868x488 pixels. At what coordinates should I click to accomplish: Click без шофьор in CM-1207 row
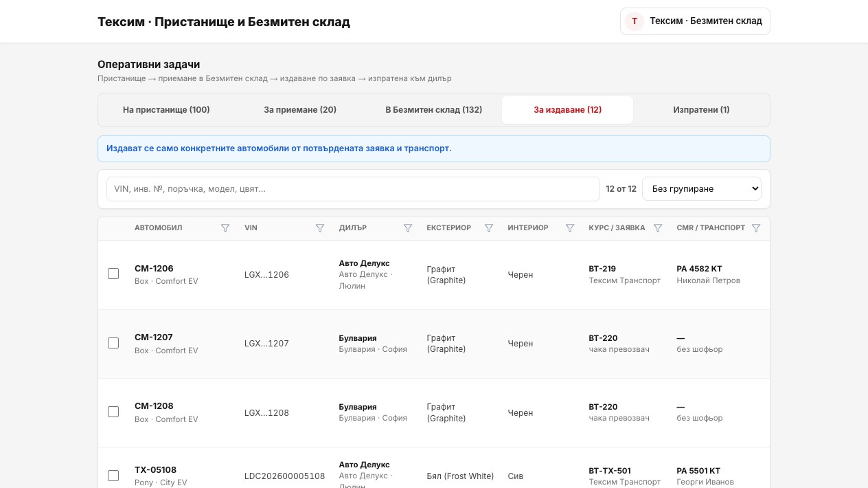700,349
